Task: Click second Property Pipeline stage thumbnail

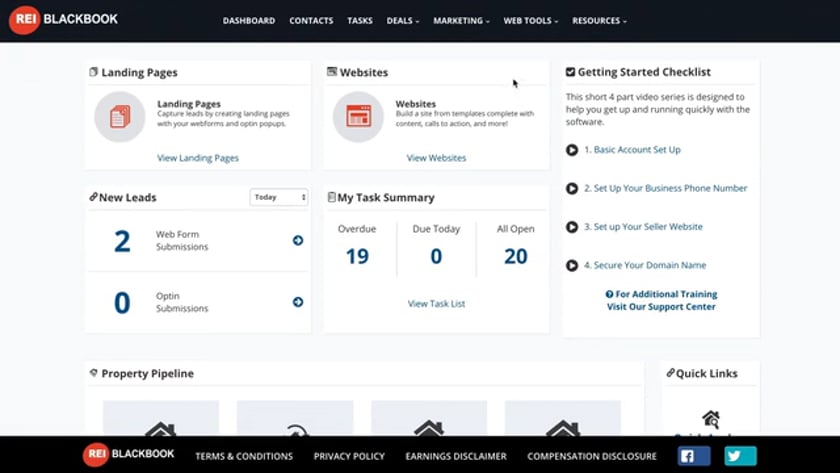Action: (x=295, y=418)
